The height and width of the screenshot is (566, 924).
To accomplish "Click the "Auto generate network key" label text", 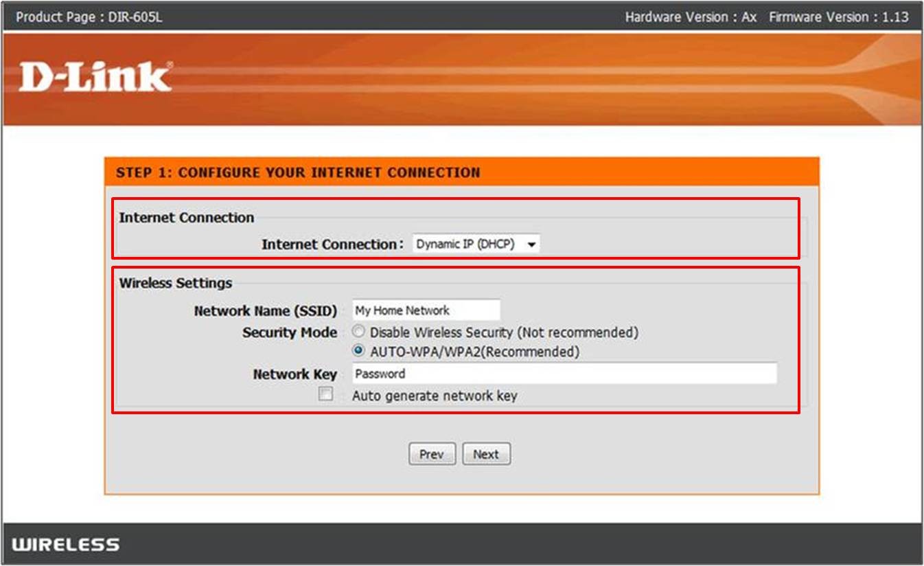I will 435,396.
